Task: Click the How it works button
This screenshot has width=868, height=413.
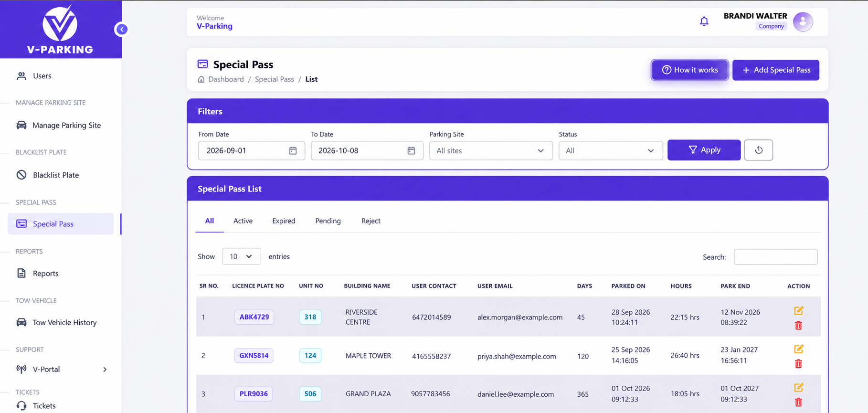Action: click(x=690, y=70)
